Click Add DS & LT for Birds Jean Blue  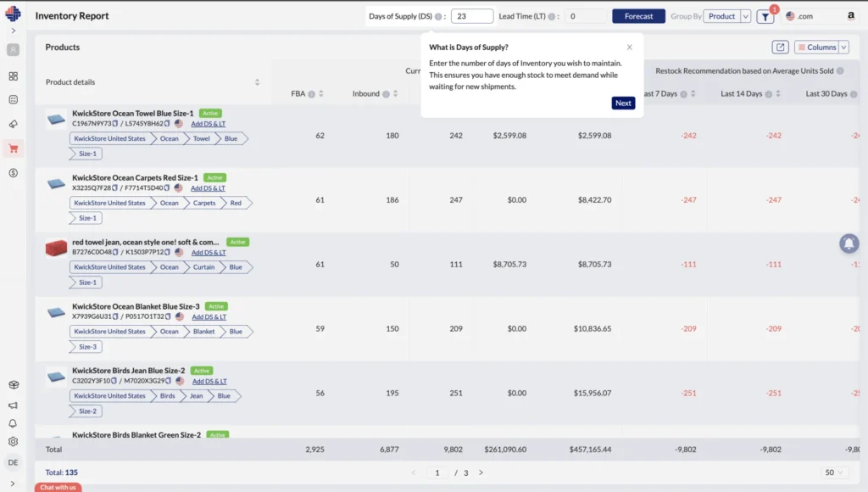(209, 381)
